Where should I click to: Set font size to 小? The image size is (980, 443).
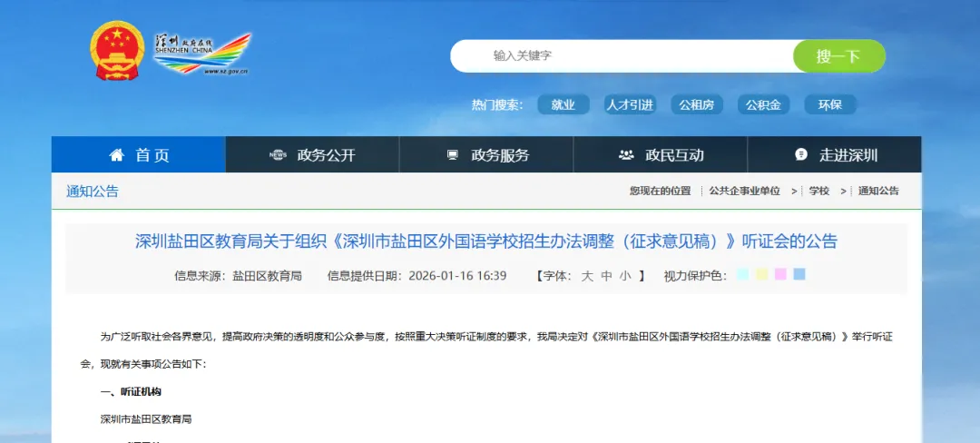[625, 276]
